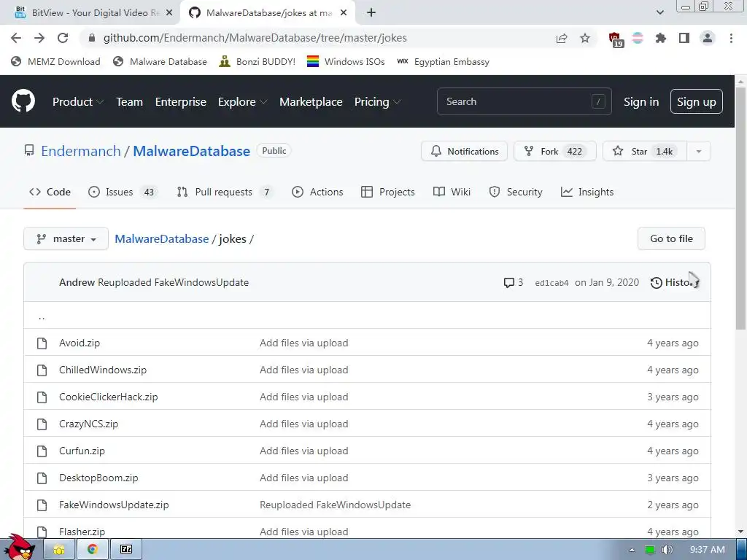Screen dimensions: 747x560
Task: Switch to the Projects tab
Action: (x=388, y=192)
